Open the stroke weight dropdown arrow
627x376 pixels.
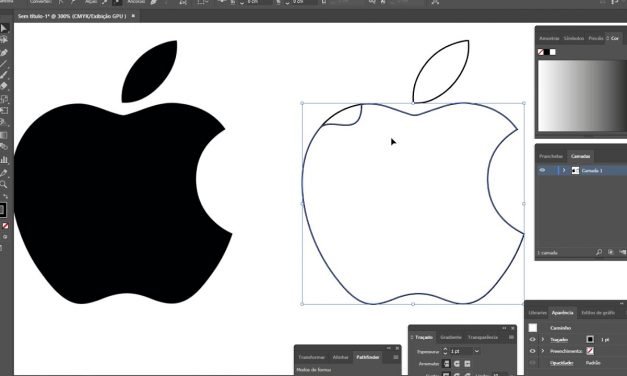click(477, 351)
